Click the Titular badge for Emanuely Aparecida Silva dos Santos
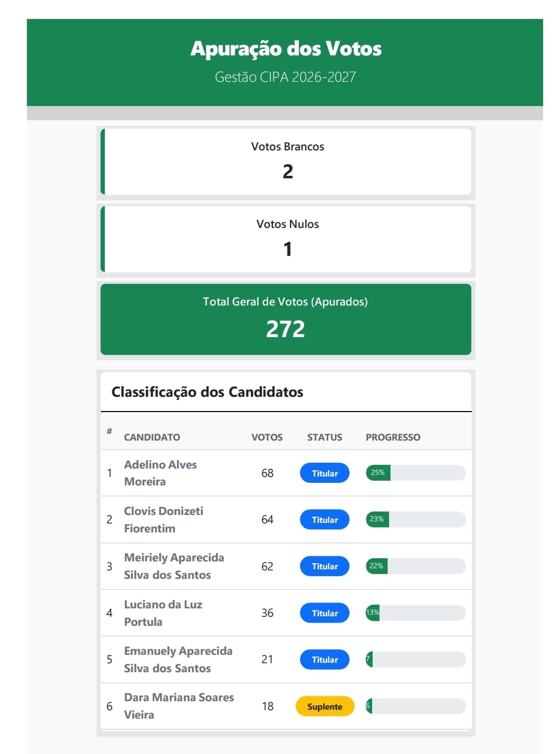This screenshot has width=560, height=754. [324, 659]
